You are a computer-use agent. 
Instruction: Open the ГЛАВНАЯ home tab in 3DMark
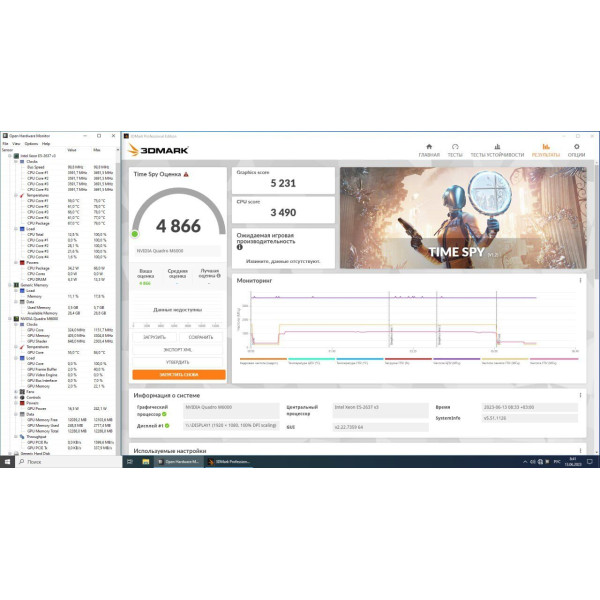429,150
